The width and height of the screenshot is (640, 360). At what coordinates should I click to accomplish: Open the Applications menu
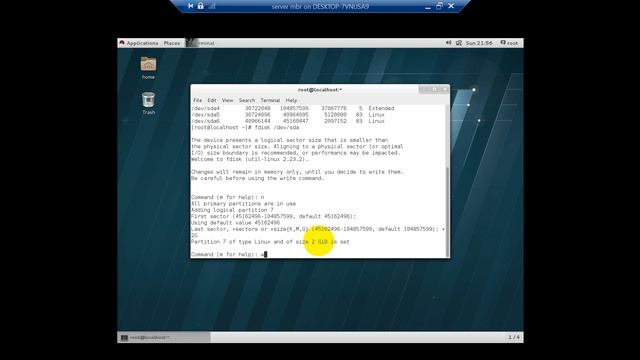[139, 43]
